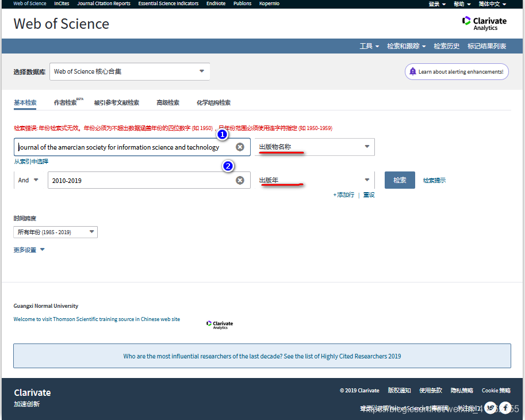Expand 更多设置 options
This screenshot has height=420, width=525.
click(29, 250)
